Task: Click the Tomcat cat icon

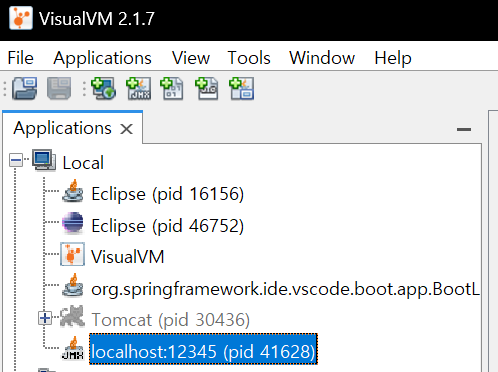Action: (72, 316)
